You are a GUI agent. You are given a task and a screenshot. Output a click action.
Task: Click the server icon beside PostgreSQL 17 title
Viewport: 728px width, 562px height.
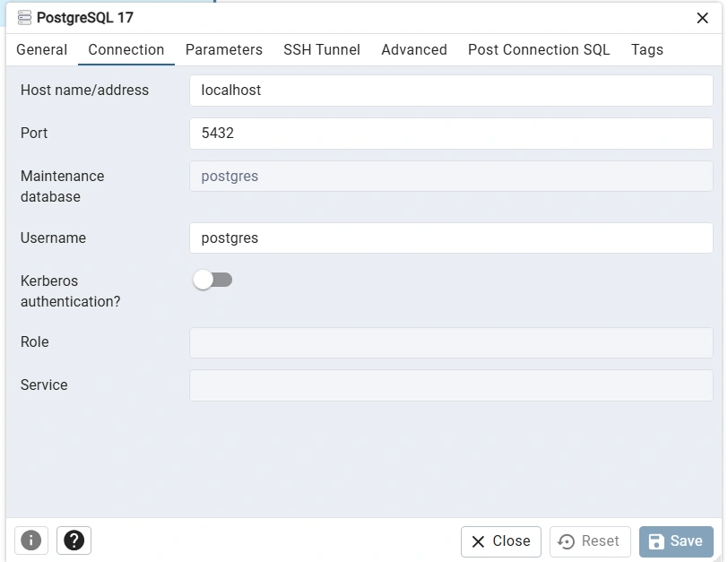[24, 18]
